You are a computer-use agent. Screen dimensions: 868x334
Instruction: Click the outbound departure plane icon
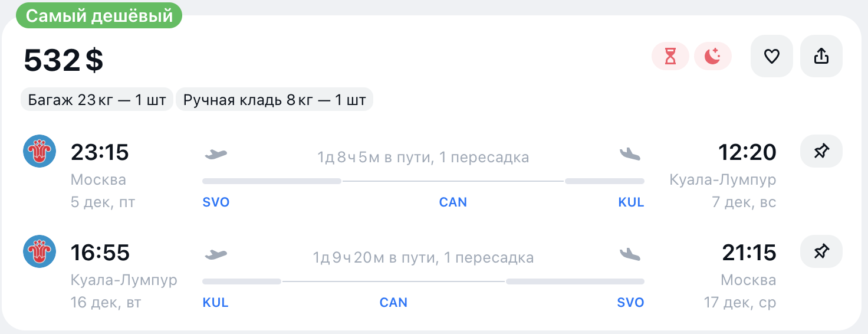coord(216,155)
